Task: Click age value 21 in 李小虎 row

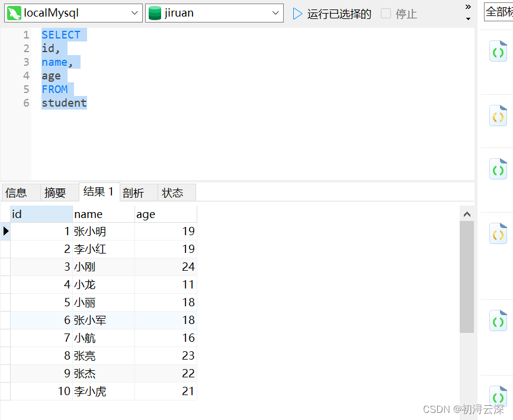Action: click(x=165, y=391)
